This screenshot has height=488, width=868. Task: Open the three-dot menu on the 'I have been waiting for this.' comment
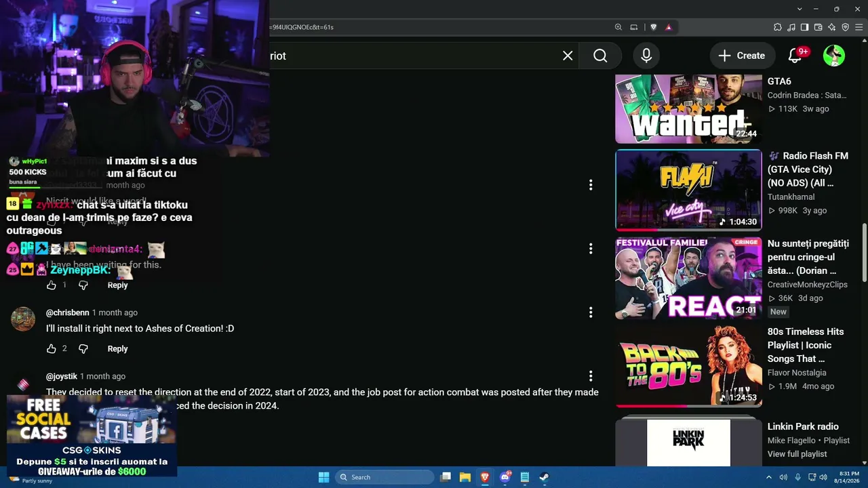[x=591, y=249]
